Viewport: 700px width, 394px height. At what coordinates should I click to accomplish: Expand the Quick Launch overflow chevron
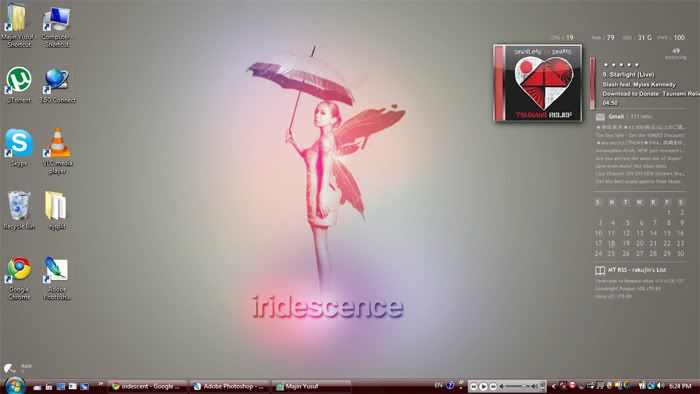(101, 383)
